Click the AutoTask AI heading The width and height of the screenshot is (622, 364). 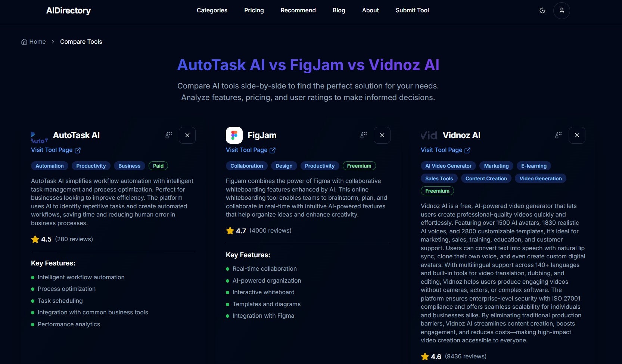[76, 135]
